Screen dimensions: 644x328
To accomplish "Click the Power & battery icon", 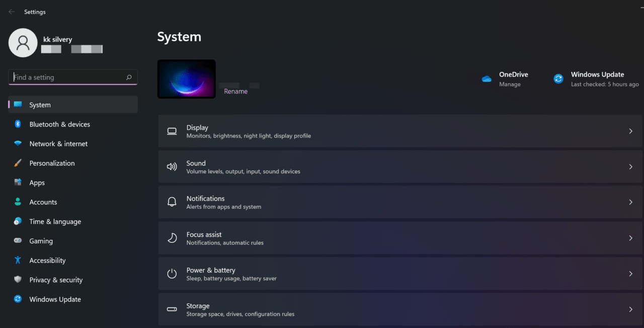I will point(172,274).
